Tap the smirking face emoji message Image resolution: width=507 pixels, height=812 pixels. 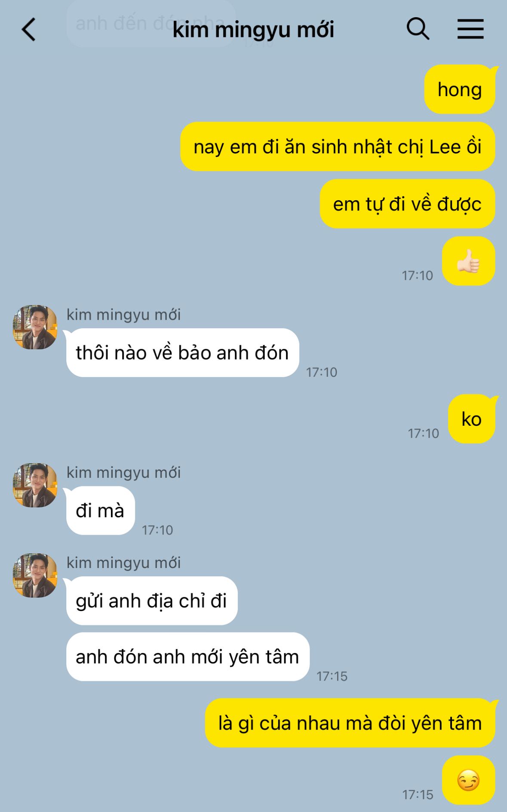(468, 780)
